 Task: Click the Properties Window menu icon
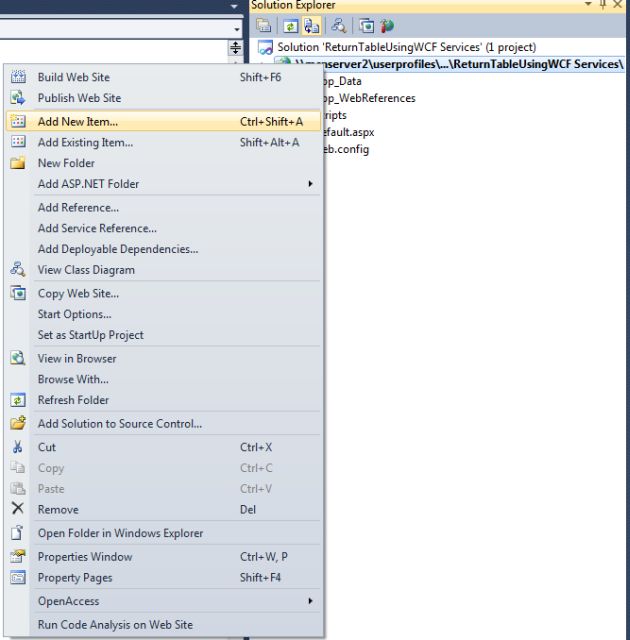[18, 556]
